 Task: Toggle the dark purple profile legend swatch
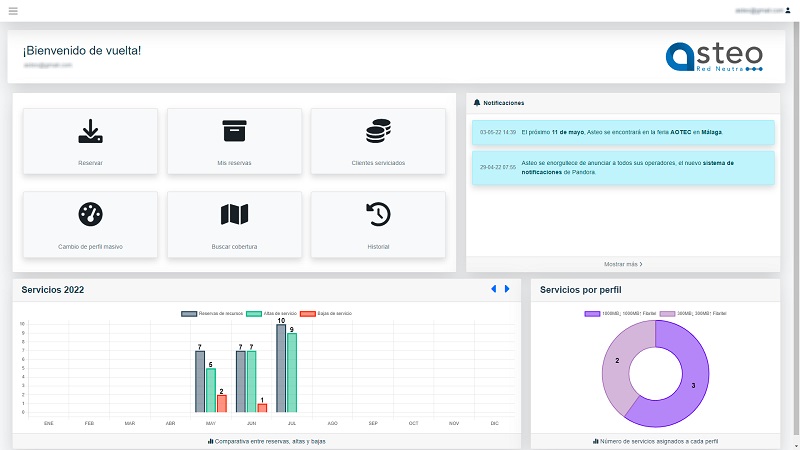(x=591, y=314)
